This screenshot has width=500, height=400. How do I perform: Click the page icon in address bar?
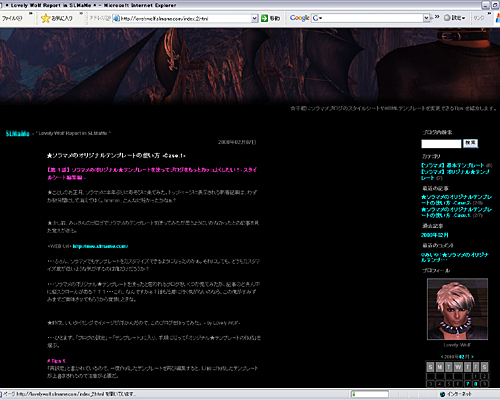116,18
